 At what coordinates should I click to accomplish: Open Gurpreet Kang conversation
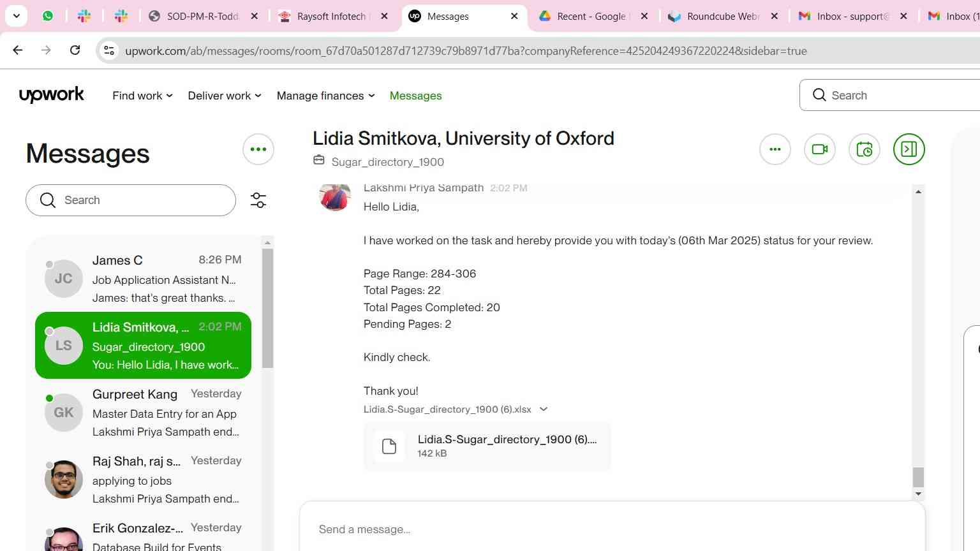[143, 413]
